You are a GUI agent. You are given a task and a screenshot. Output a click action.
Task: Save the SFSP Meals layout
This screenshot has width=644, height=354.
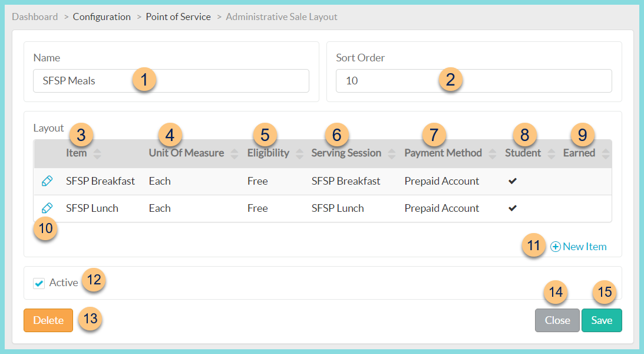click(602, 320)
